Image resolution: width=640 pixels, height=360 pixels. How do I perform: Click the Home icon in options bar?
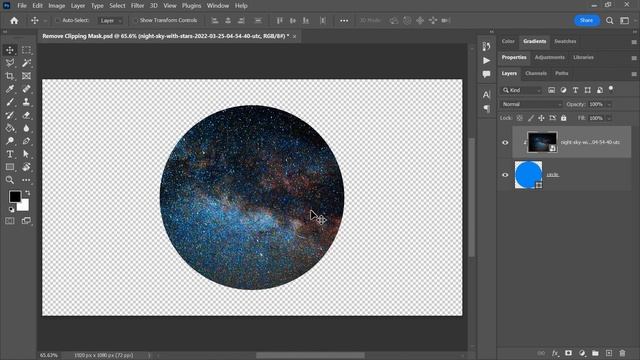tap(14, 20)
